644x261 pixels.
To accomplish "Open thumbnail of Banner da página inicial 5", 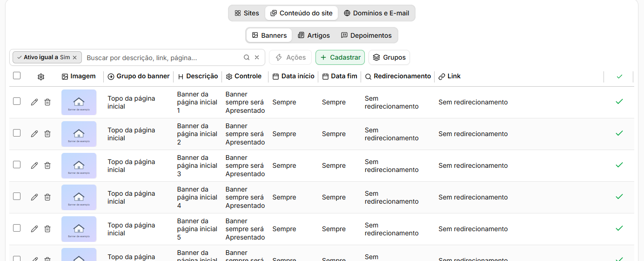I will tap(79, 229).
